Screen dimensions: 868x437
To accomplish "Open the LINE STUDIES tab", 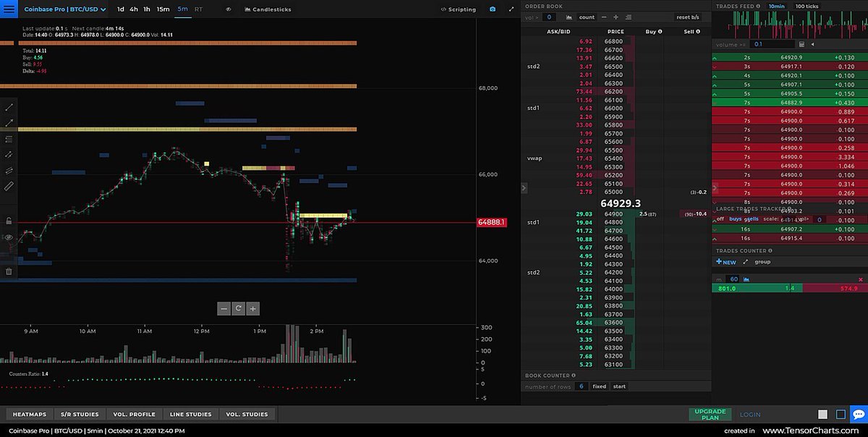I will [x=190, y=415].
